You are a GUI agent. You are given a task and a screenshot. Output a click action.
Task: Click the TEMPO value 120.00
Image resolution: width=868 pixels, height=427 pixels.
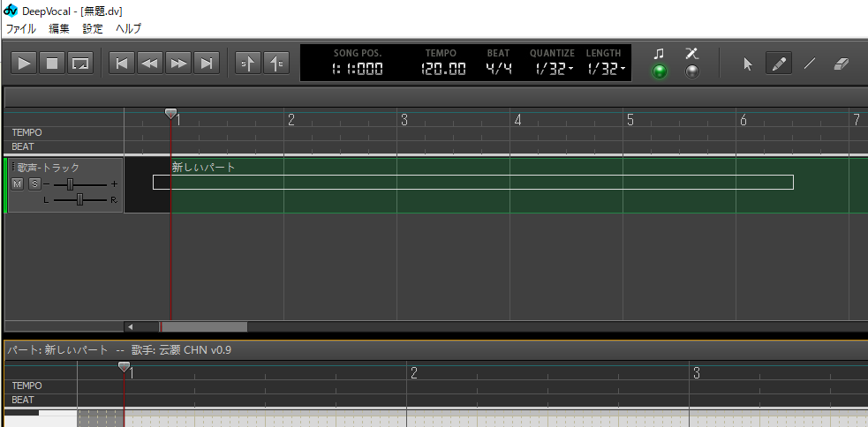[443, 69]
